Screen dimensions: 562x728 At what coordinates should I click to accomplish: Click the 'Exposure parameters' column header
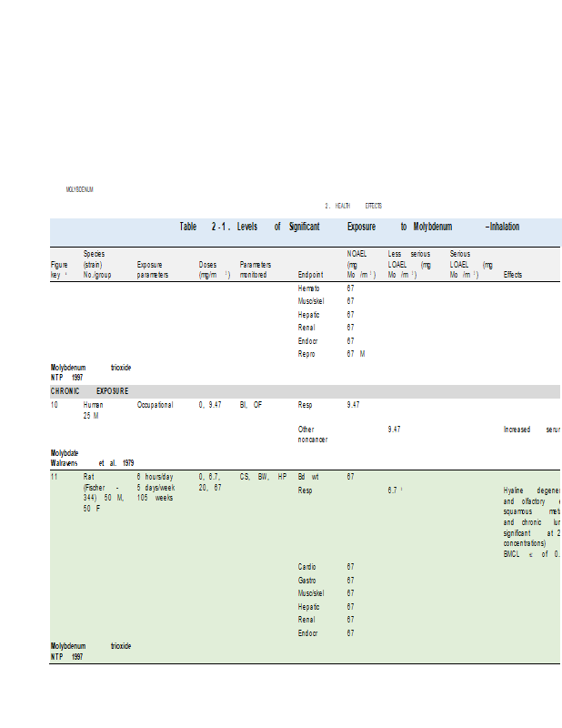[153, 268]
